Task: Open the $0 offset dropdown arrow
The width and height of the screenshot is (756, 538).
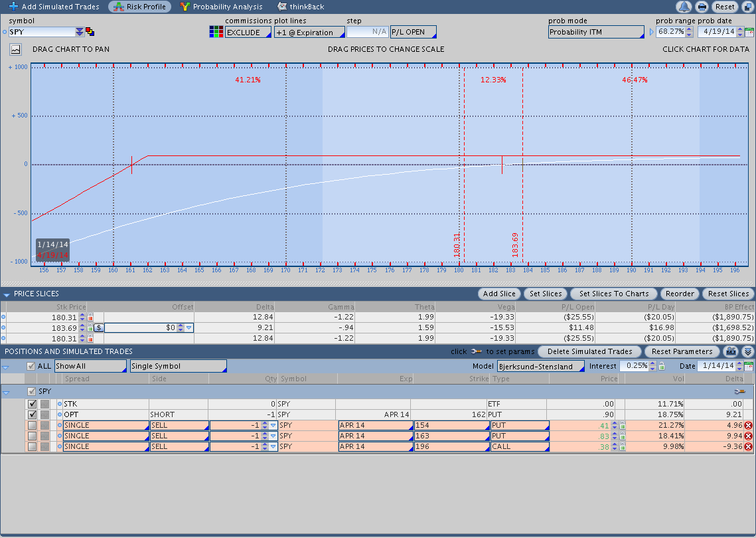Action: (189, 327)
